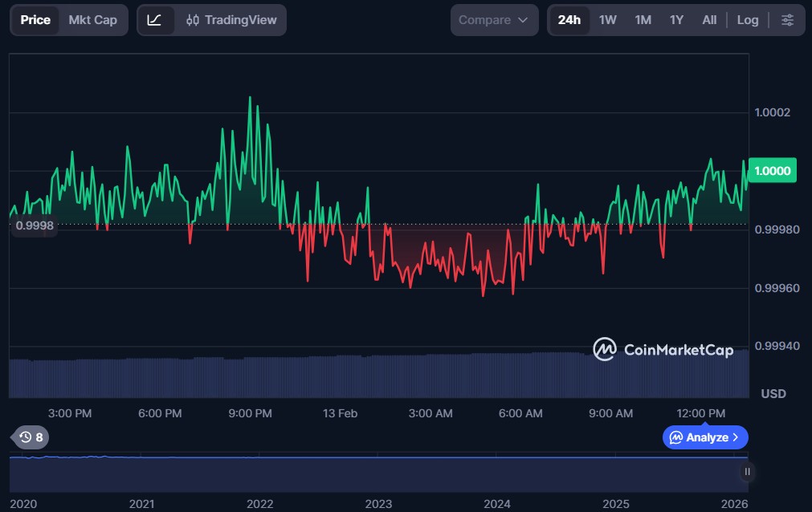
Task: Click the CoinMarketCap watermark logo
Action: [x=663, y=349]
